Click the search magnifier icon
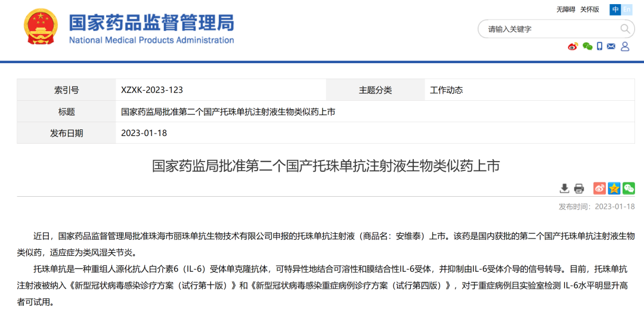The width and height of the screenshot is (644, 319). pyautogui.click(x=625, y=29)
